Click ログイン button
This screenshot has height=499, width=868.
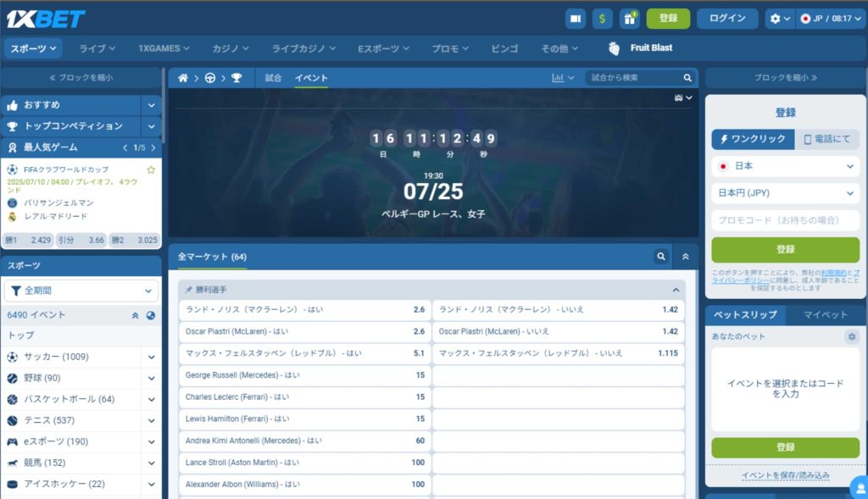[x=726, y=19]
